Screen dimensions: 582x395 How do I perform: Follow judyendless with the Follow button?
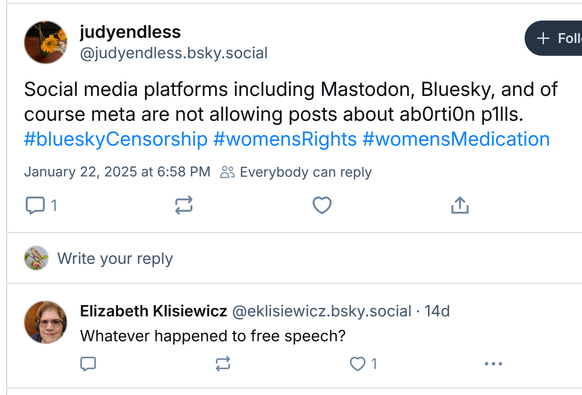pos(554,38)
